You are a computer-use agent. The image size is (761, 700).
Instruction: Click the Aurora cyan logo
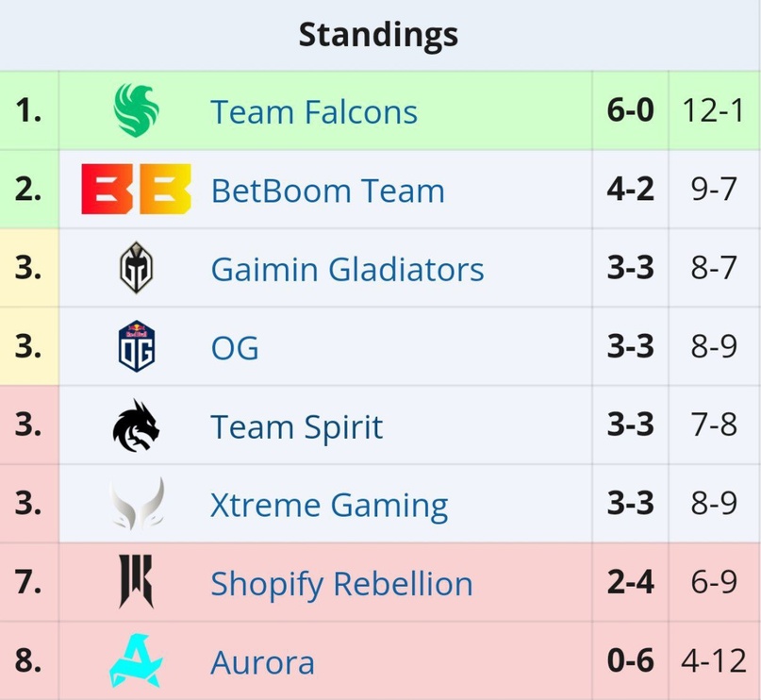(137, 660)
